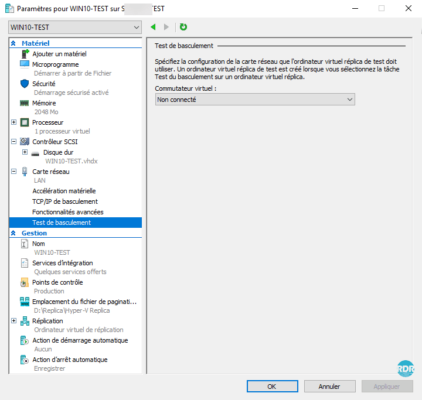
Task: Select the highlighted Test de basculement item
Action: pos(75,222)
